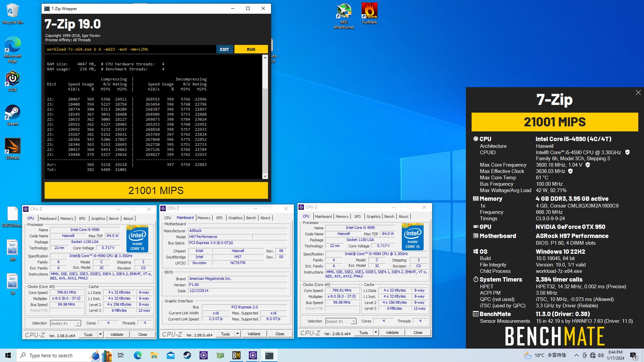This screenshot has height=362, width=644.
Task: Click the Steam taskbar icon
Action: pos(187,355)
